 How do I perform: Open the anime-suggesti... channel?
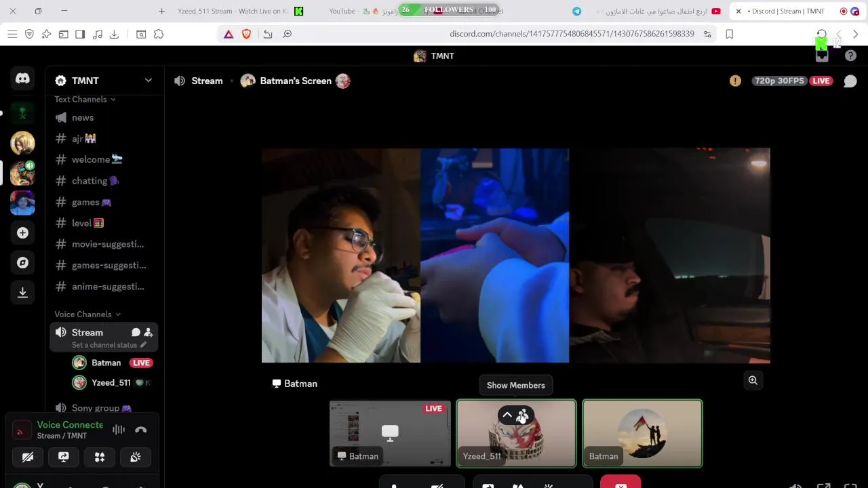point(104,287)
